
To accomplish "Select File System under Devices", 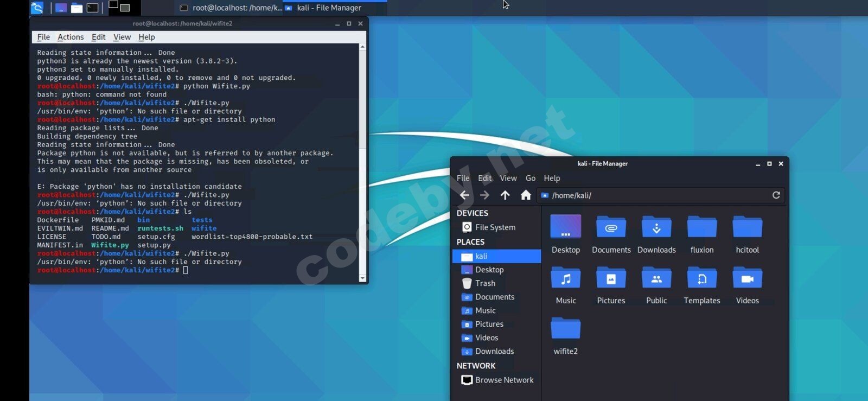I will 495,227.
